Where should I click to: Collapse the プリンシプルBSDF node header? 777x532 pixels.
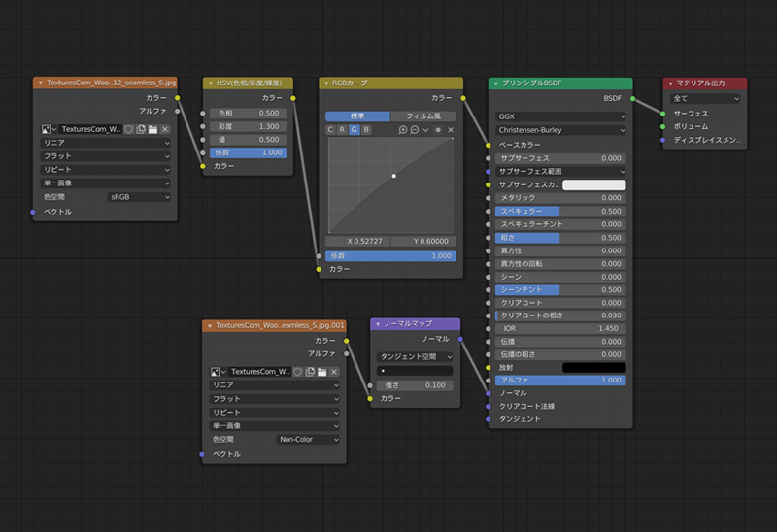pos(494,83)
